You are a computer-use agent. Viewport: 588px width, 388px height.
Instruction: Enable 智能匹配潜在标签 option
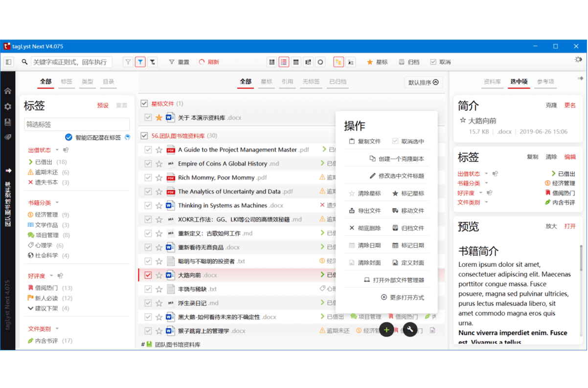coord(68,138)
